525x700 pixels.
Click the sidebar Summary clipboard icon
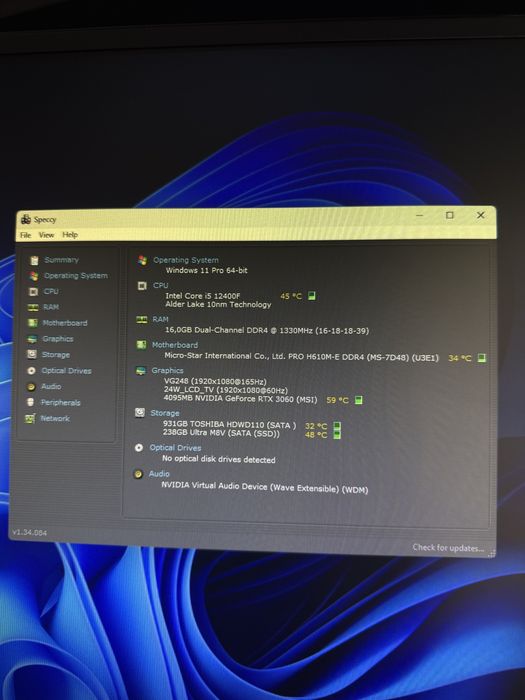pyautogui.click(x=34, y=260)
